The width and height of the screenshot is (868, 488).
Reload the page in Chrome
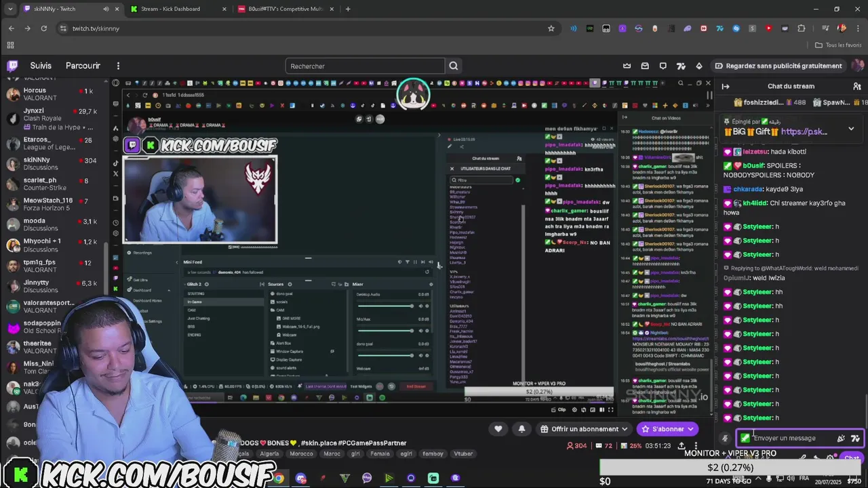pyautogui.click(x=44, y=28)
